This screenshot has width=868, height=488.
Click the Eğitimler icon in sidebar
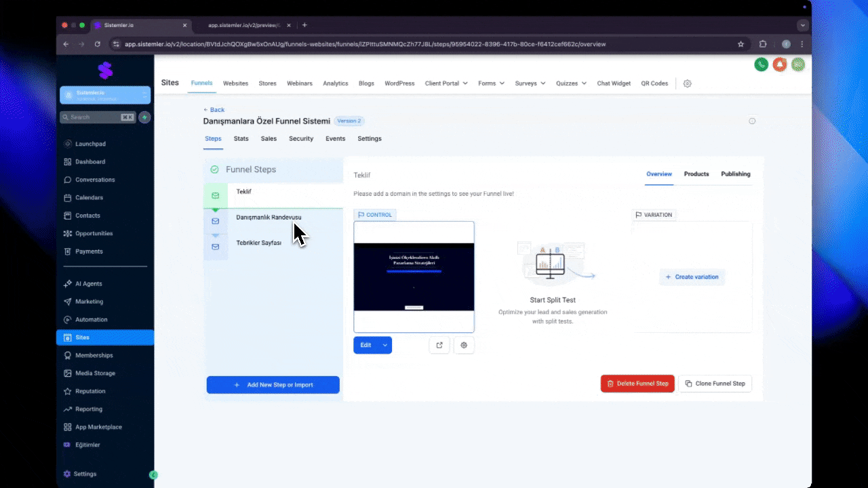[x=68, y=445]
